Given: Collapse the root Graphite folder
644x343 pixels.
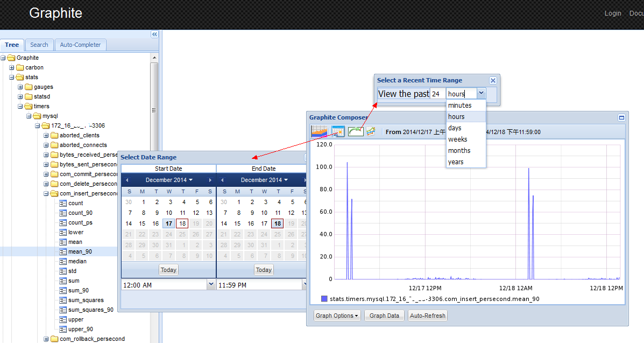Looking at the screenshot, I should 3,58.
